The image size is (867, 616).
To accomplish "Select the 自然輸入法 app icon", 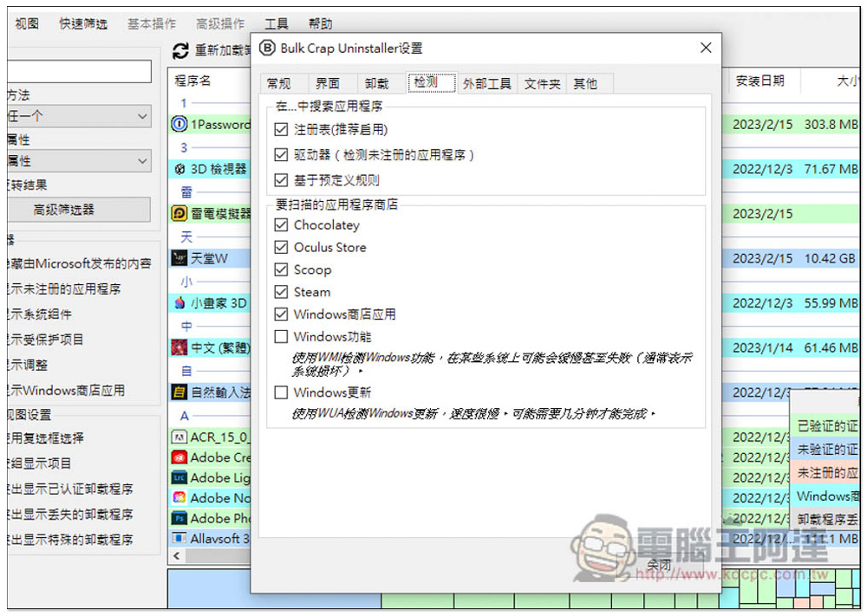I will pos(179,392).
